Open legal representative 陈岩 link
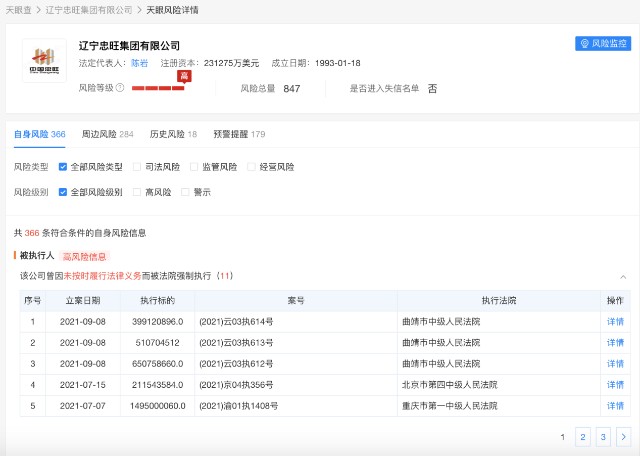This screenshot has height=456, width=640. [139, 63]
